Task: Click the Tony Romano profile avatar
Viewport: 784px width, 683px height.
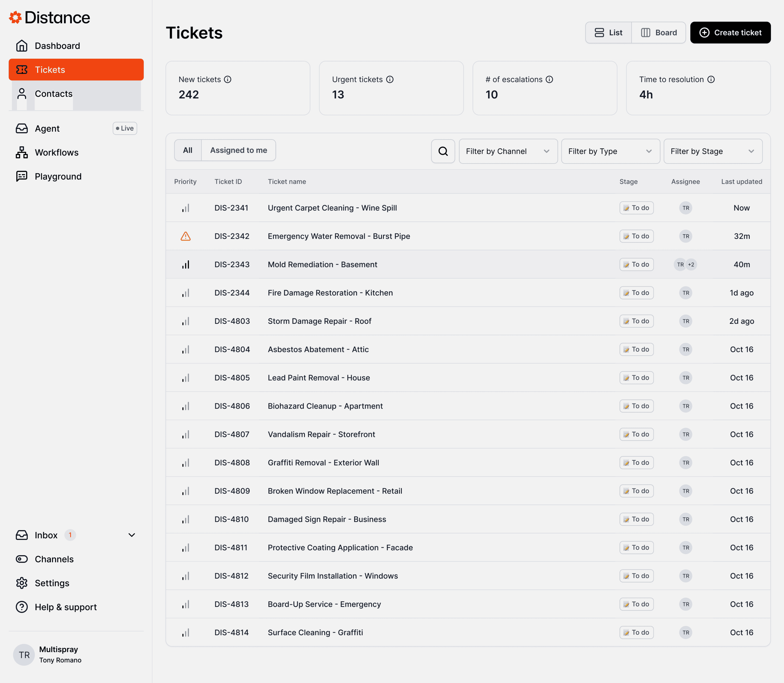Action: tap(24, 655)
